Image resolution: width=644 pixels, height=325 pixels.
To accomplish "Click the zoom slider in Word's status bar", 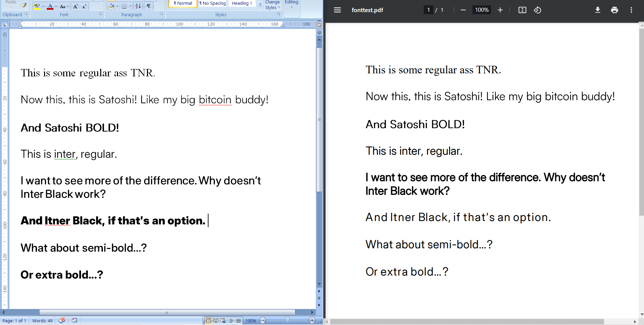I will [x=288, y=320].
